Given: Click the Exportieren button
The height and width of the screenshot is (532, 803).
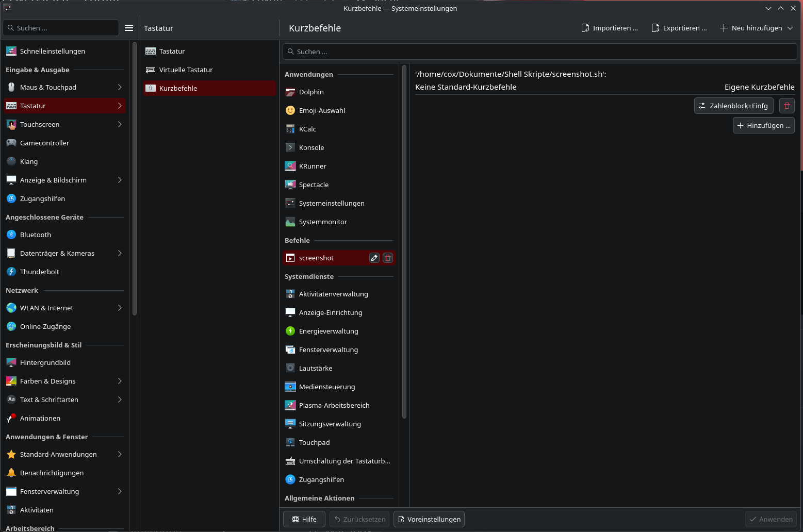Looking at the screenshot, I should coord(679,28).
